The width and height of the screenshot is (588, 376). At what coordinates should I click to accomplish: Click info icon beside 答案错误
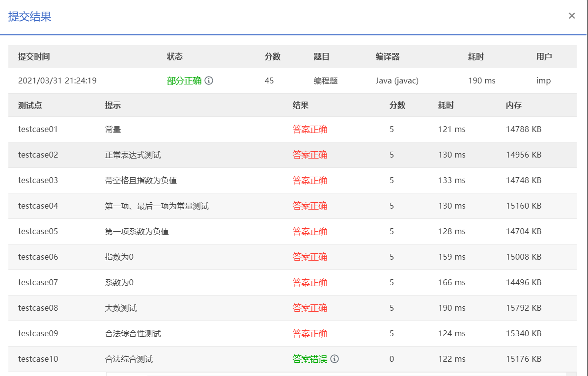click(335, 359)
